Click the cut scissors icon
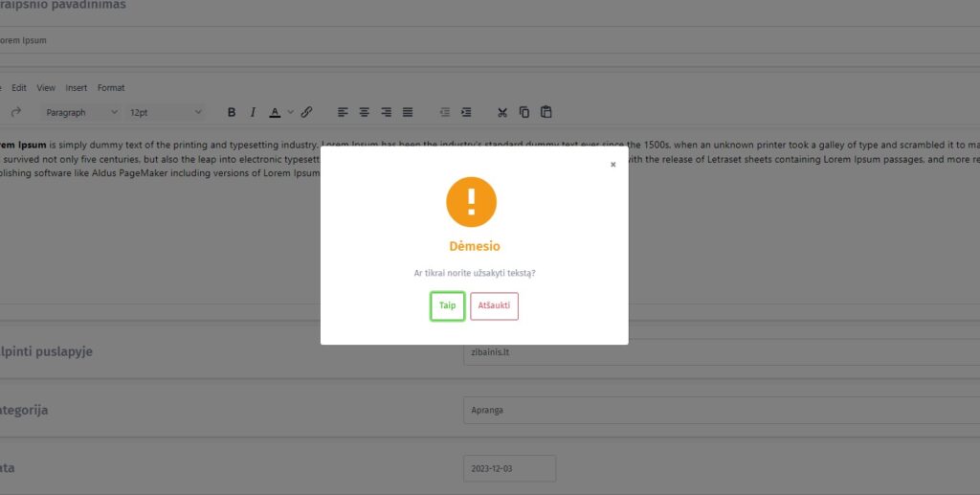The height and width of the screenshot is (495, 980). (502, 112)
